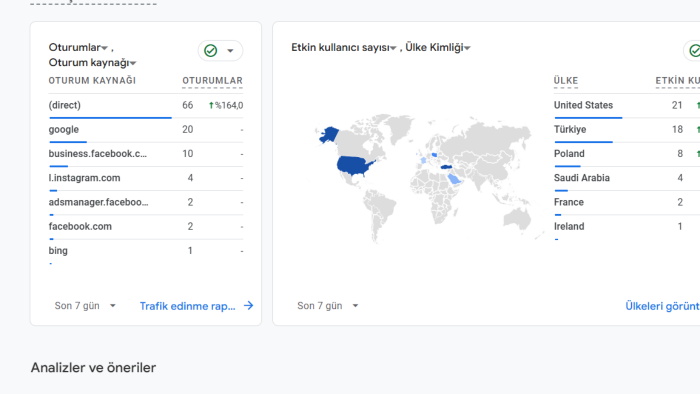Click 20 sessions value for google

[188, 129]
